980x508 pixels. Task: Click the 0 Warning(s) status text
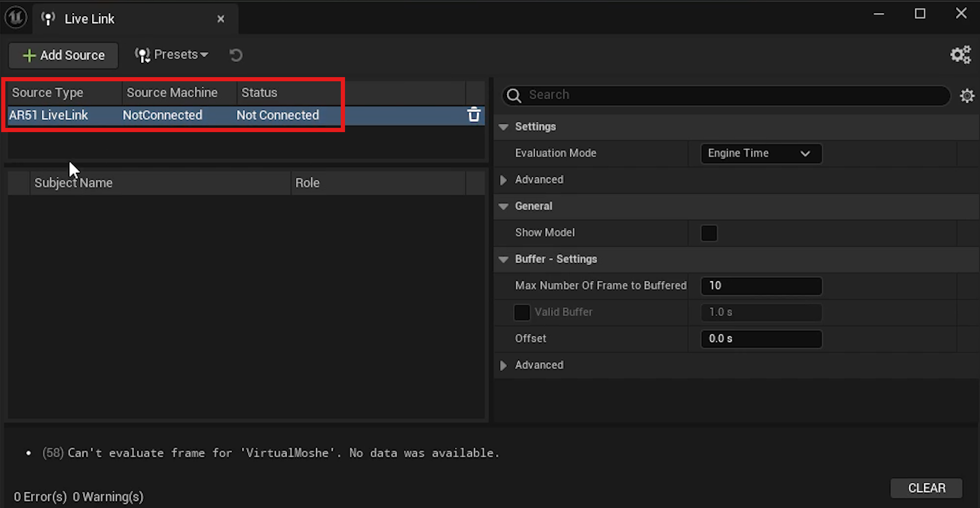tap(108, 497)
